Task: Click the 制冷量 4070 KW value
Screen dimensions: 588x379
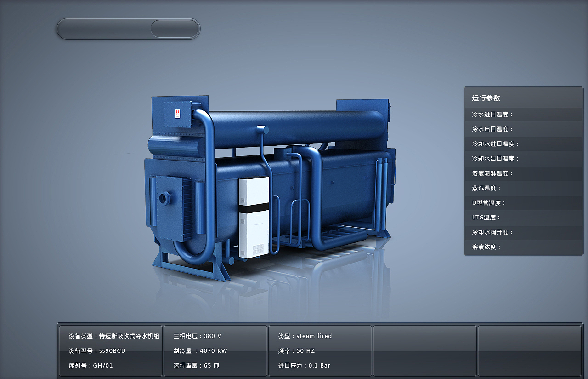Action: tap(200, 351)
